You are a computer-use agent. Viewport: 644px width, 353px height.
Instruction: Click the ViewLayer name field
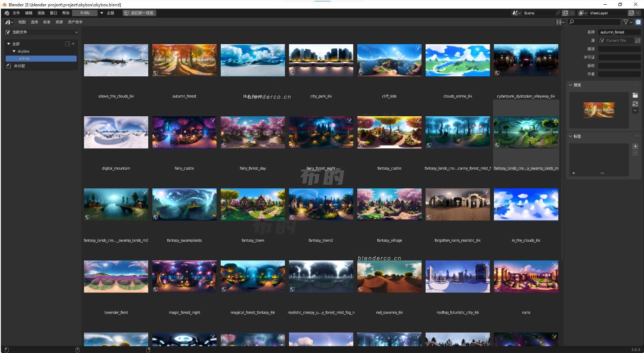pos(608,13)
